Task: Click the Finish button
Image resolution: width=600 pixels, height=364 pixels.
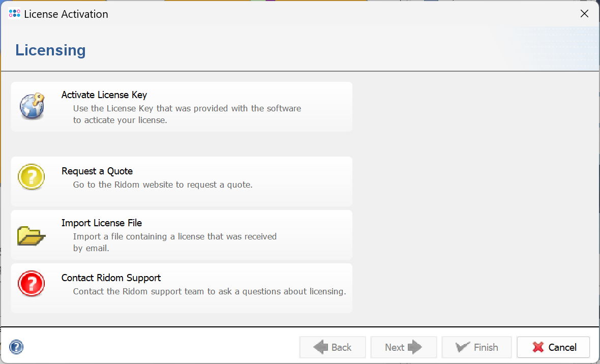Action: (476, 347)
